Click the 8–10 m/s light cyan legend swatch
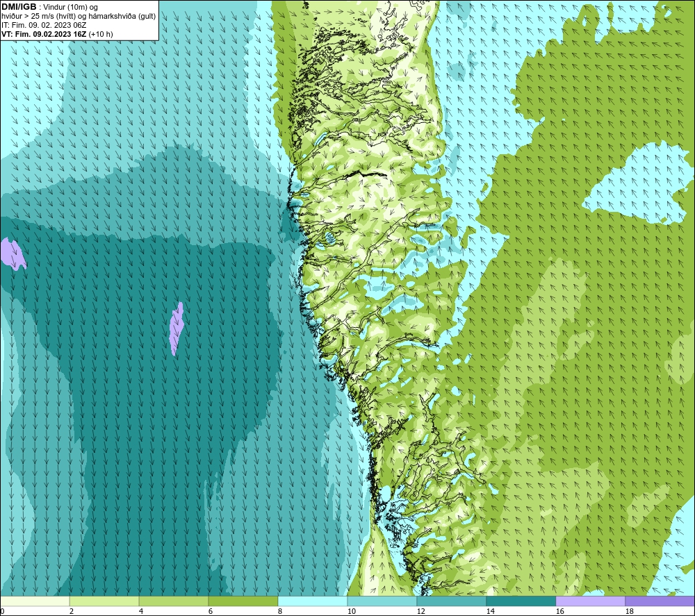Viewport: 695px width, 616px height. pyautogui.click(x=313, y=601)
